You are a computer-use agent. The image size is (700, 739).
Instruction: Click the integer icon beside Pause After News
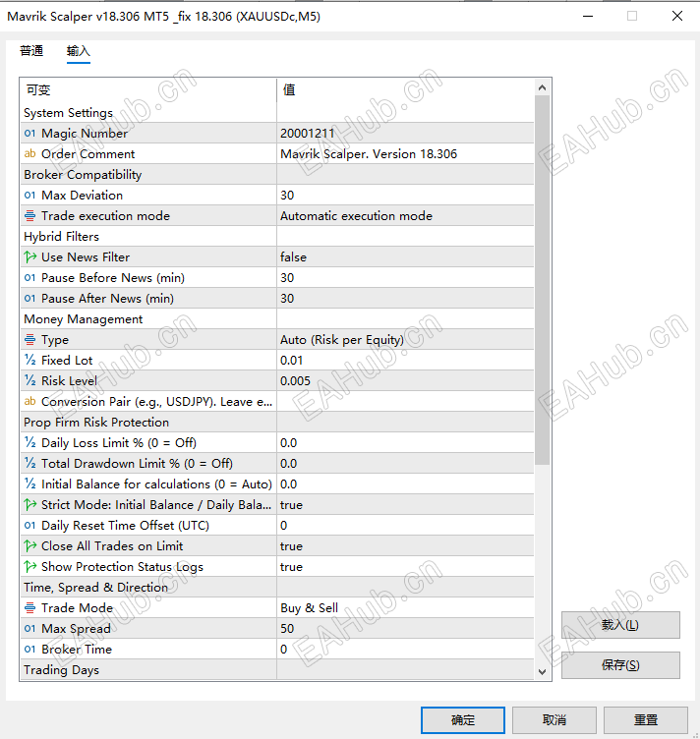29,299
